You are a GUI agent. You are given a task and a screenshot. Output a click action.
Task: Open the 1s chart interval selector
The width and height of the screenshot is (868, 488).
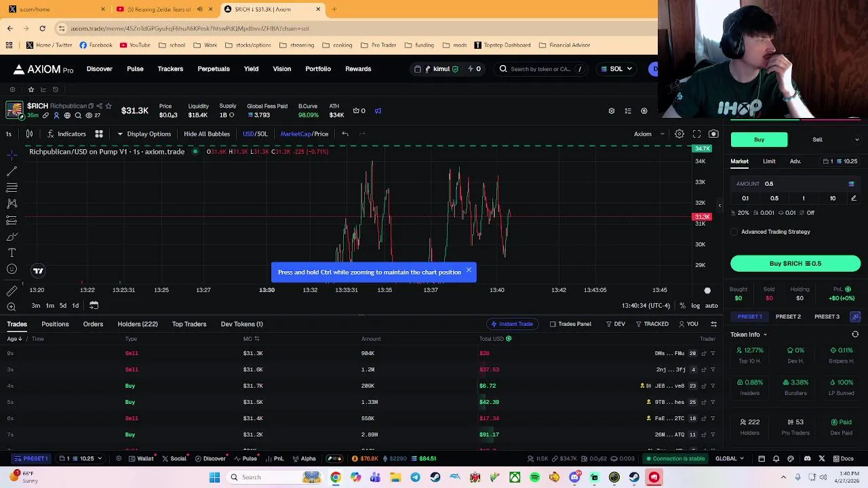coord(9,134)
